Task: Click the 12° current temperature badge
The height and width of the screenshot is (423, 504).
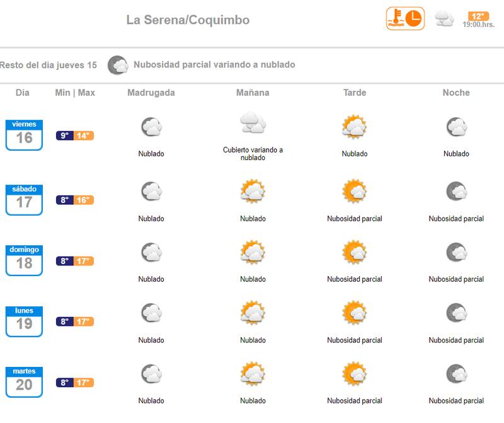Action: [478, 16]
